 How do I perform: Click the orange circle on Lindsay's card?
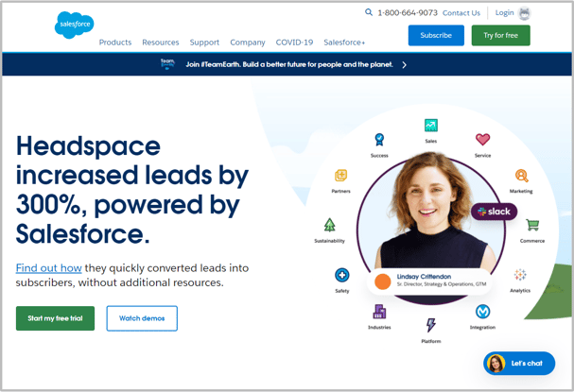tap(383, 281)
